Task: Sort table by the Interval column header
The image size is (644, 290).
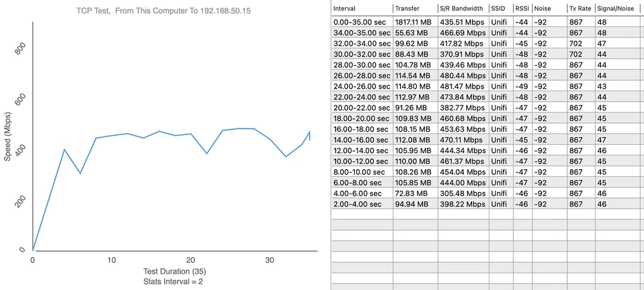Action: click(361, 8)
